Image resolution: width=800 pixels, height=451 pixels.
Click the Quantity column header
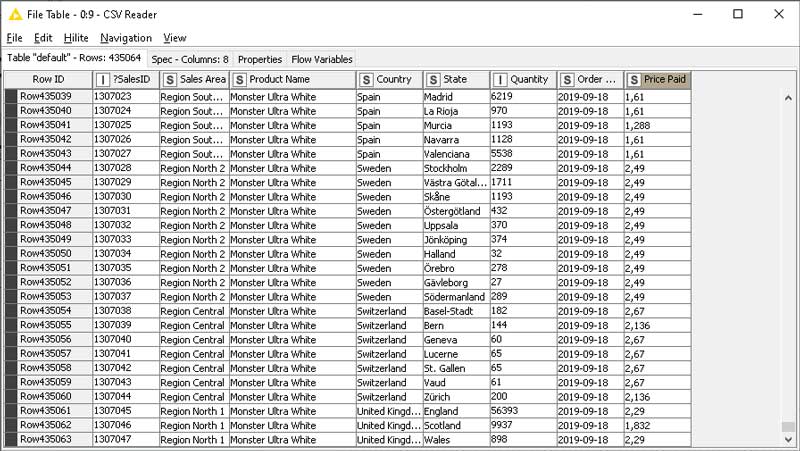click(x=523, y=80)
